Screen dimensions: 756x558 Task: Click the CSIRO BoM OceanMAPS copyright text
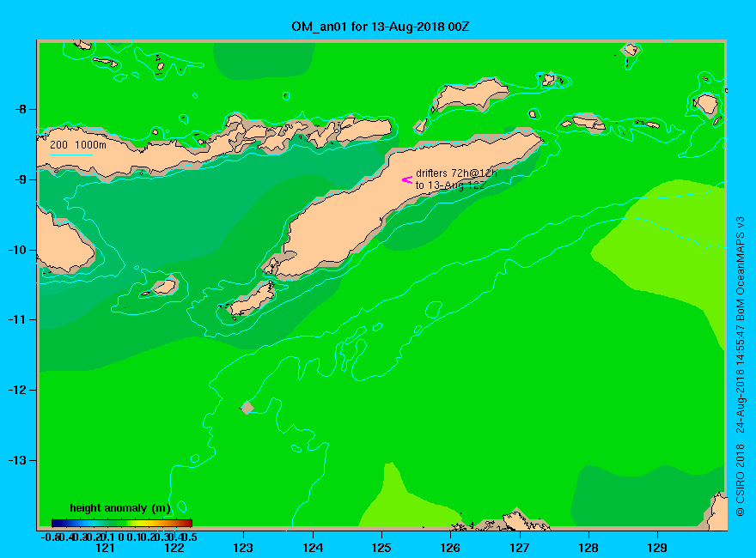[740, 367]
